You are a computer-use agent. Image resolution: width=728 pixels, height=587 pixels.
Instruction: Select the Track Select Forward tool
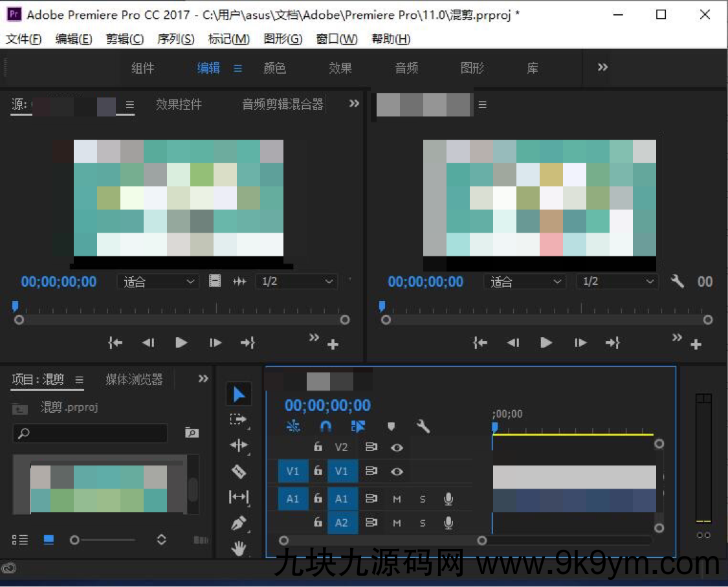point(239,419)
